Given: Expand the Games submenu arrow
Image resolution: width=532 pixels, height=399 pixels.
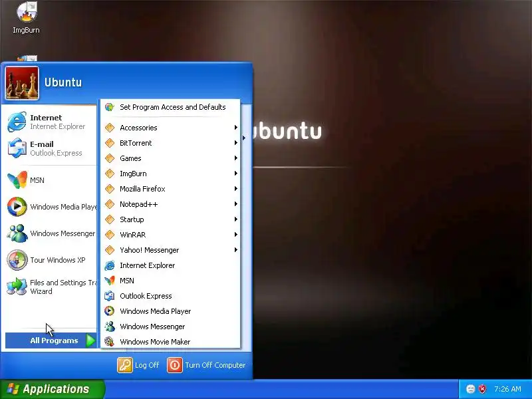Looking at the screenshot, I should coord(236,158).
